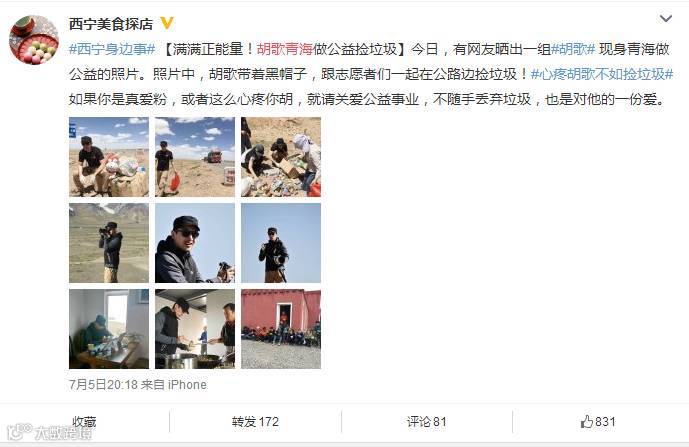Open 评论 81 comments
Viewport: 689px width, 447px height.
pyautogui.click(x=426, y=422)
